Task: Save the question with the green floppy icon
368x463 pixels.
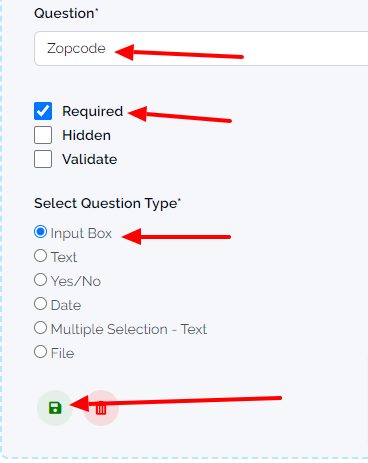Action: click(55, 408)
